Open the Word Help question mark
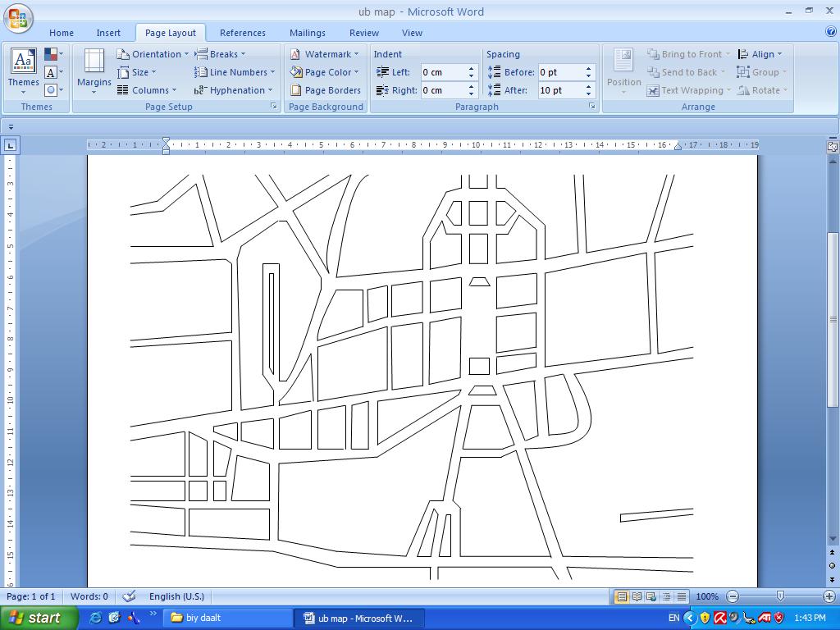 click(x=830, y=32)
